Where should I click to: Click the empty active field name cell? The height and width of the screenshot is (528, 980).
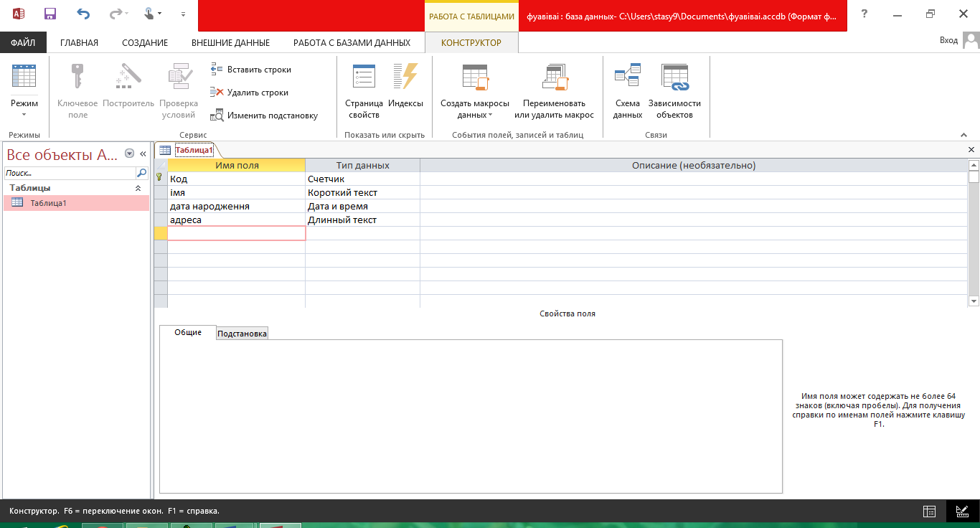tap(237, 233)
